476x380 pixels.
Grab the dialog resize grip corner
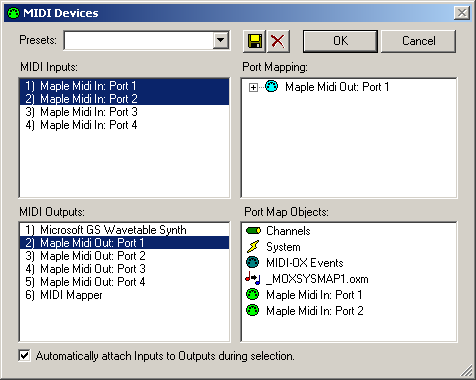point(468,371)
